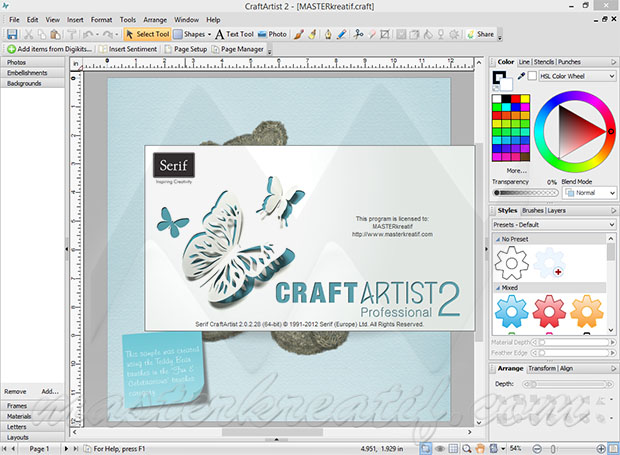Switch to the Punches tab
The image size is (620, 455).
pyautogui.click(x=569, y=62)
